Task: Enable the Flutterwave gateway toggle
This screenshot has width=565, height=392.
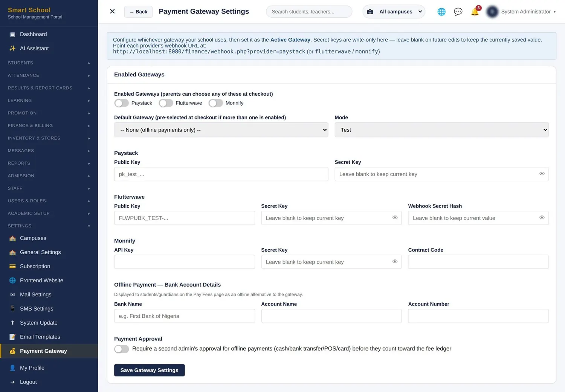Action: [166, 103]
